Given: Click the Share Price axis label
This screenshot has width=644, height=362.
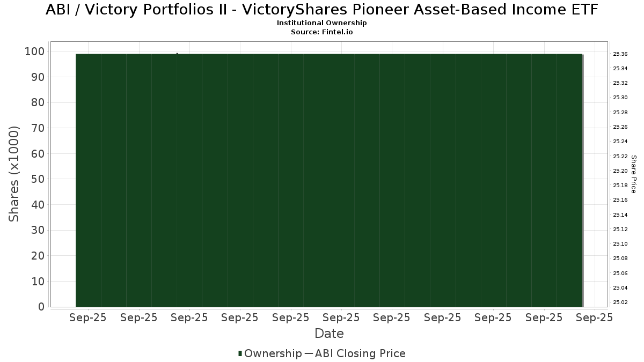Looking at the screenshot, I should [633, 174].
